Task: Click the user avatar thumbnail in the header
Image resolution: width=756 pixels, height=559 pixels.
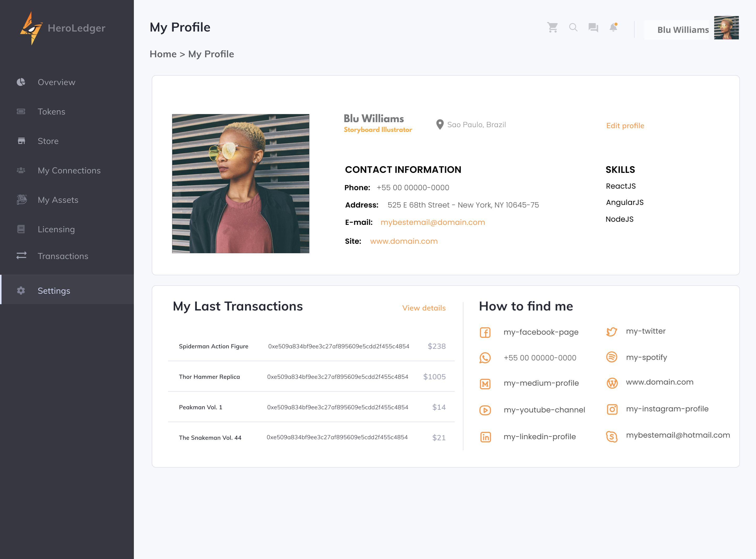Action: click(726, 28)
